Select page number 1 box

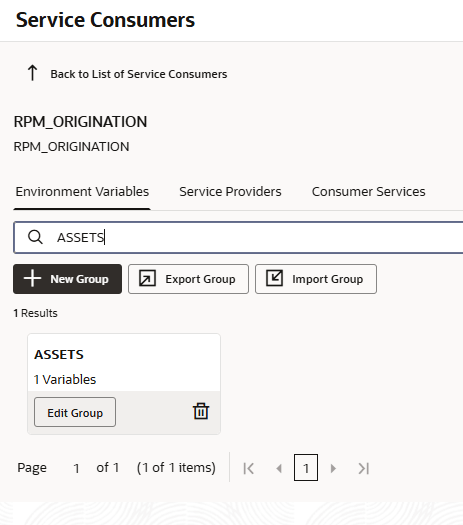pyautogui.click(x=306, y=467)
